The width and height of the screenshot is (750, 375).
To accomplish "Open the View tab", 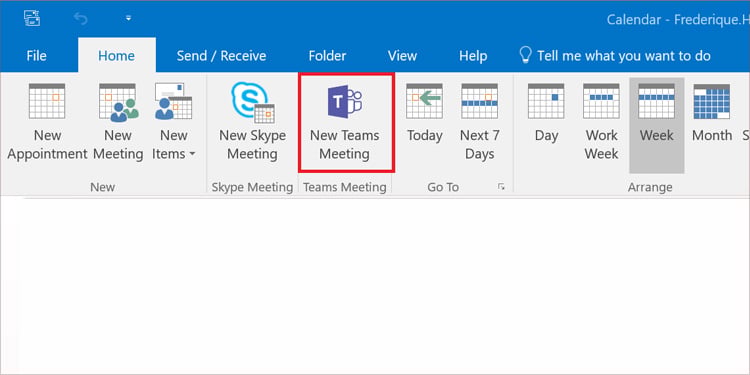I will (402, 56).
